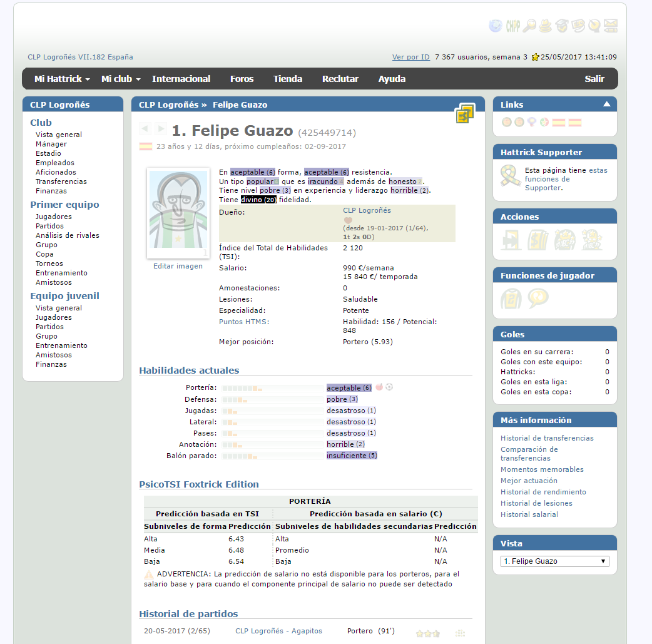Viewport: 652px width, 644px height.
Task: Click Editar imagen link under avatar
Action: tap(178, 266)
